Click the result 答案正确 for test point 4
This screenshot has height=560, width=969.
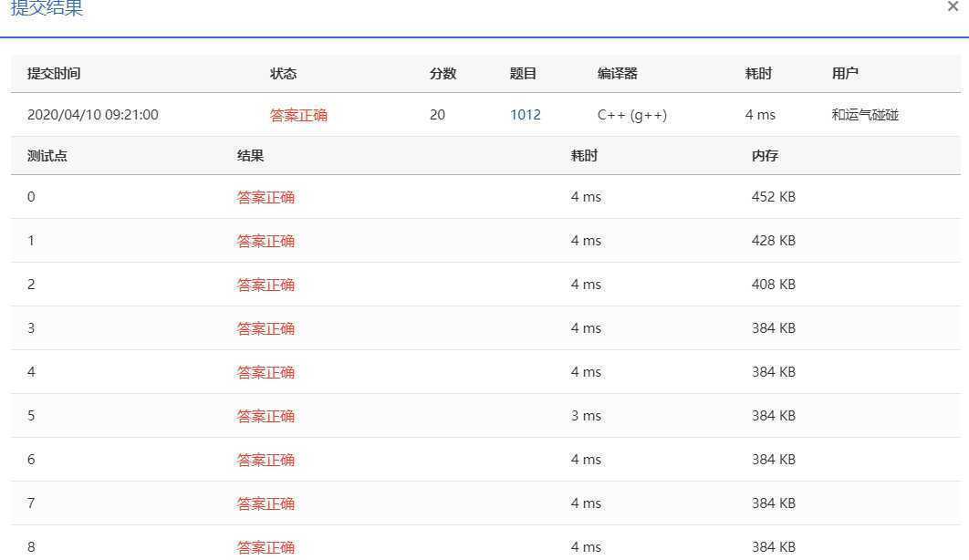tap(266, 372)
